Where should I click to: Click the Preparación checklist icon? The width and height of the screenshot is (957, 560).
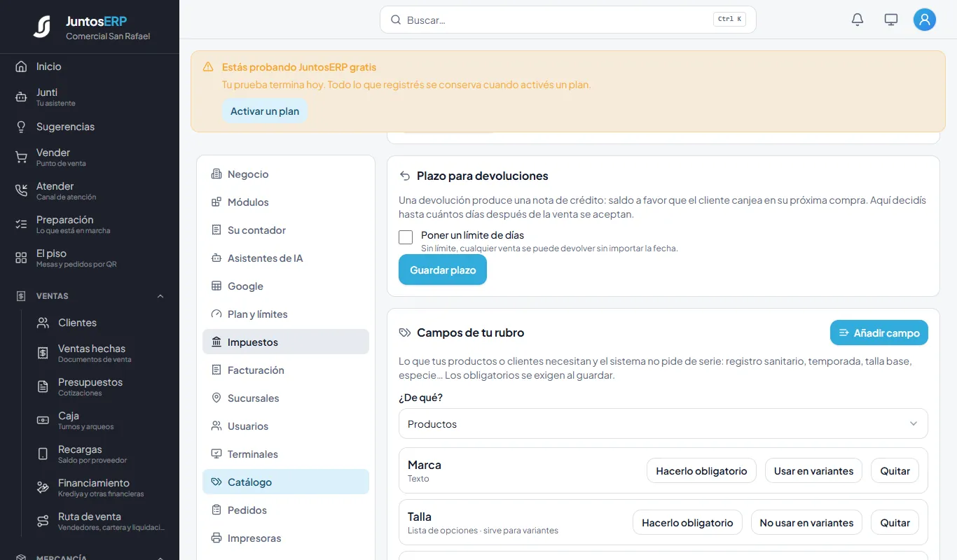tap(21, 224)
